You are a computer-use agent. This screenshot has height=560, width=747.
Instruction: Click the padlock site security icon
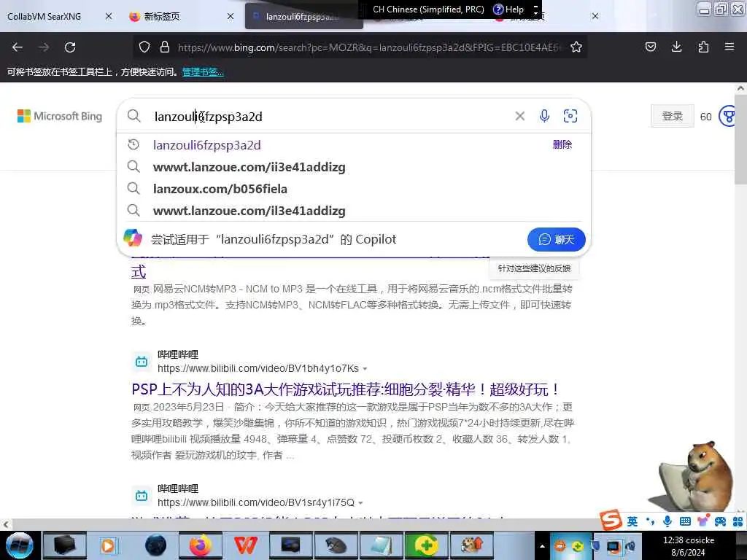coord(165,47)
